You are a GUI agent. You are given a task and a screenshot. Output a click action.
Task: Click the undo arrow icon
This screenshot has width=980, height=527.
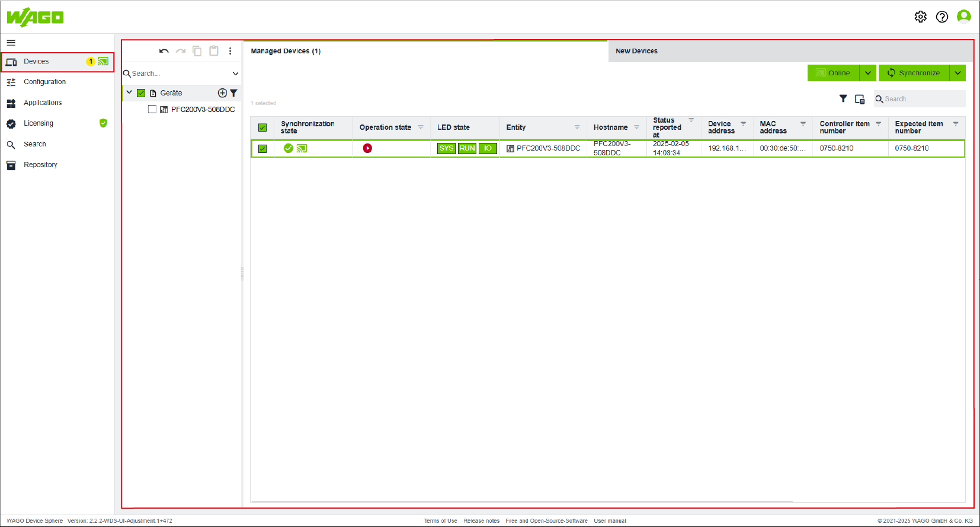click(x=164, y=51)
